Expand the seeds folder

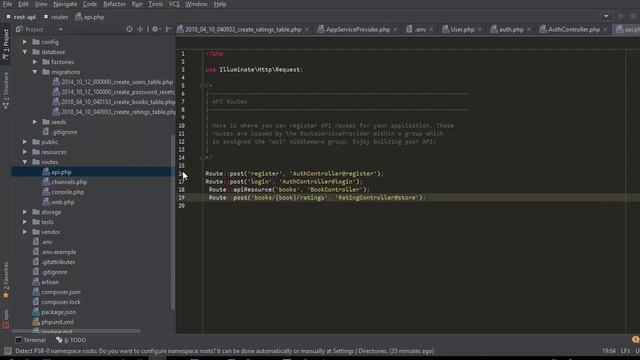pos(35,122)
